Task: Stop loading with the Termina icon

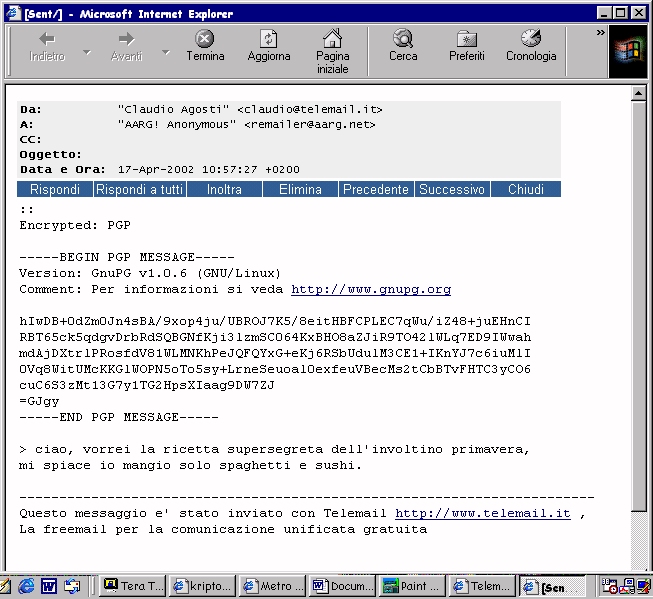Action: pyautogui.click(x=204, y=39)
